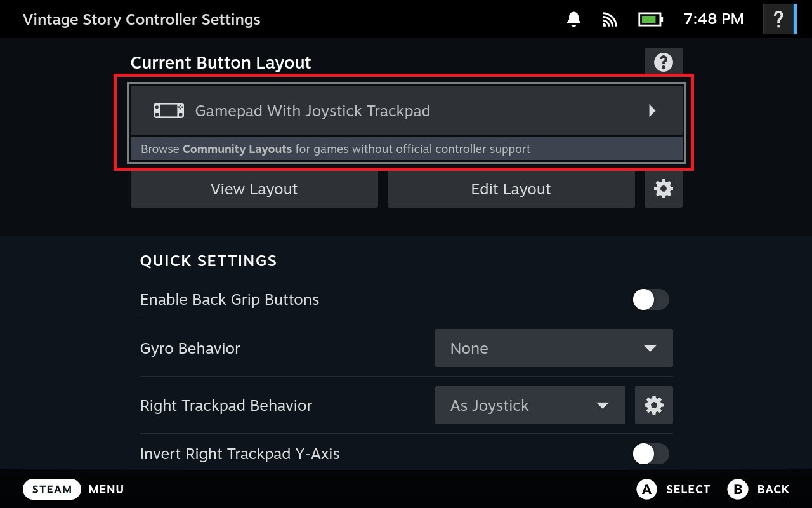The width and height of the screenshot is (812, 508).
Task: Expand layout list with the right arrow
Action: click(x=652, y=111)
